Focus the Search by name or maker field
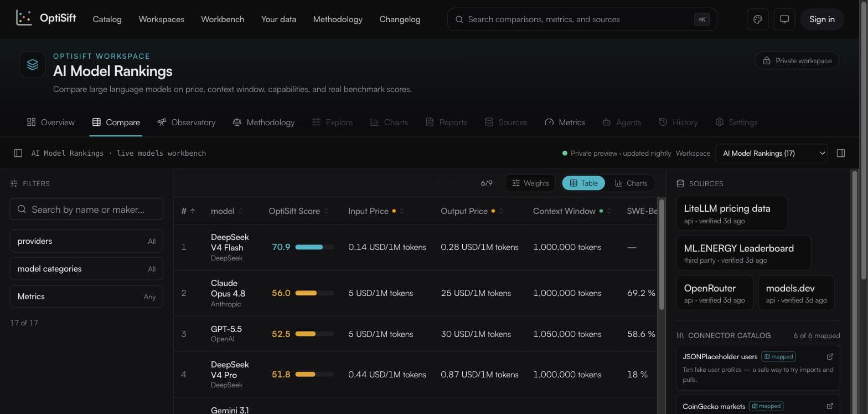Viewport: 868px width, 414px height. coord(86,209)
